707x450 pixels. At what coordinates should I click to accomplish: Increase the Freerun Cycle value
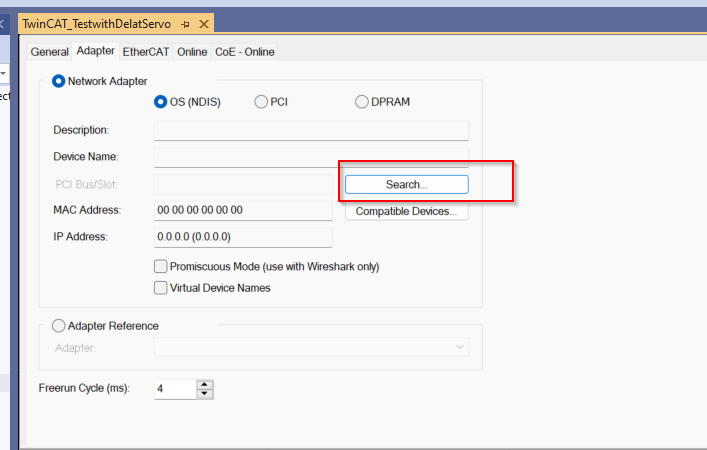coord(205,385)
